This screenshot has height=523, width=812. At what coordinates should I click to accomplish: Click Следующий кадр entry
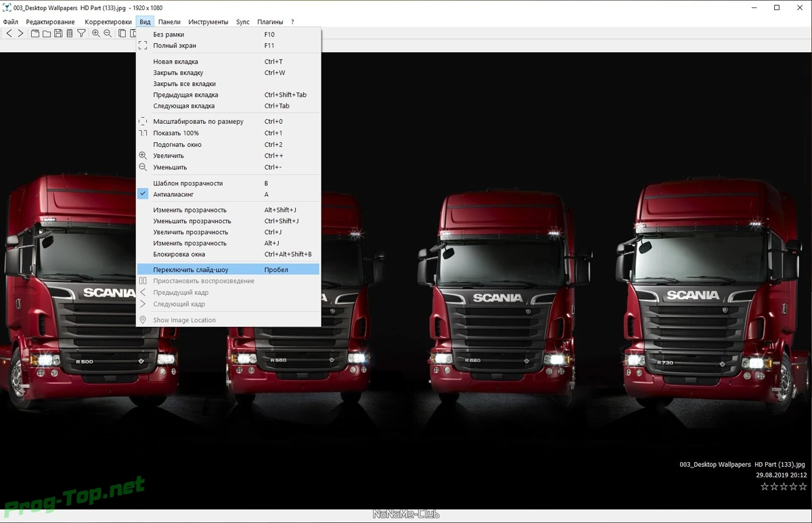[x=228, y=304]
